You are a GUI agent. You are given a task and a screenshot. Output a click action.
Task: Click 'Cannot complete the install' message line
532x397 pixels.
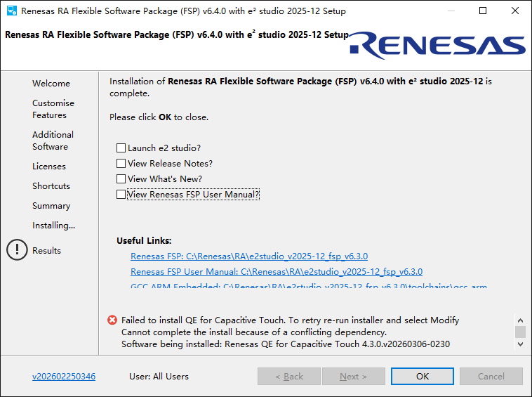tap(254, 332)
